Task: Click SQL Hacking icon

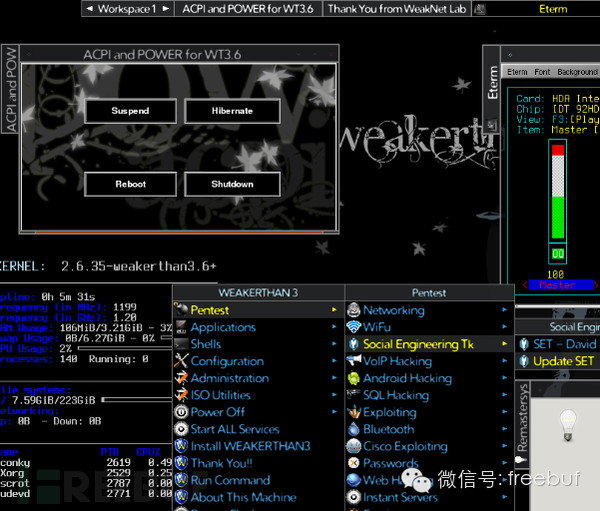Action: pyautogui.click(x=354, y=395)
